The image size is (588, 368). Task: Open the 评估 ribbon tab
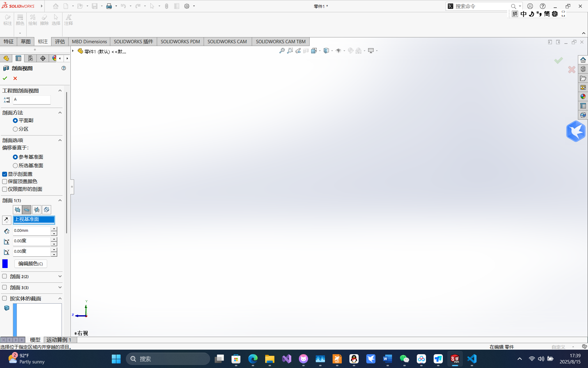60,41
